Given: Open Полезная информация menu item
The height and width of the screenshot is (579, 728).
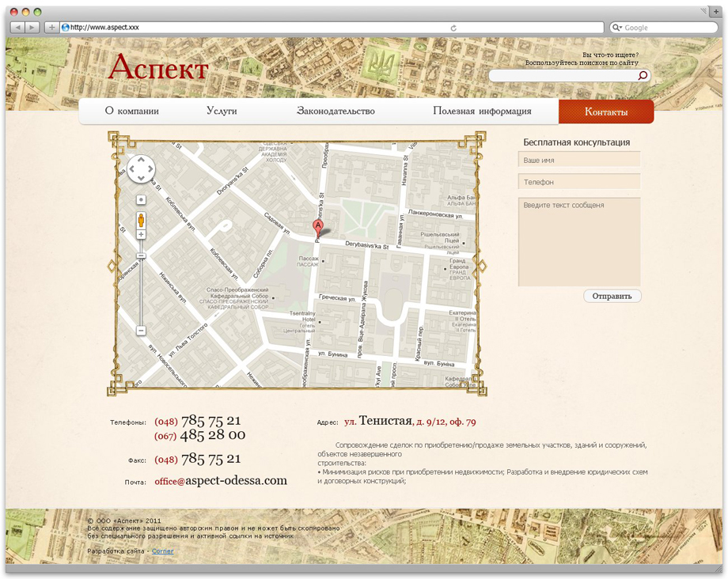Looking at the screenshot, I should (482, 111).
